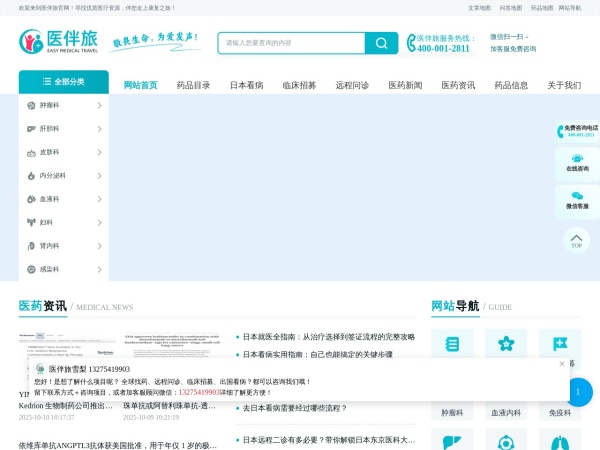Open the 医药新闻 menu item
Image resolution: width=600 pixels, height=450 pixels.
point(405,85)
